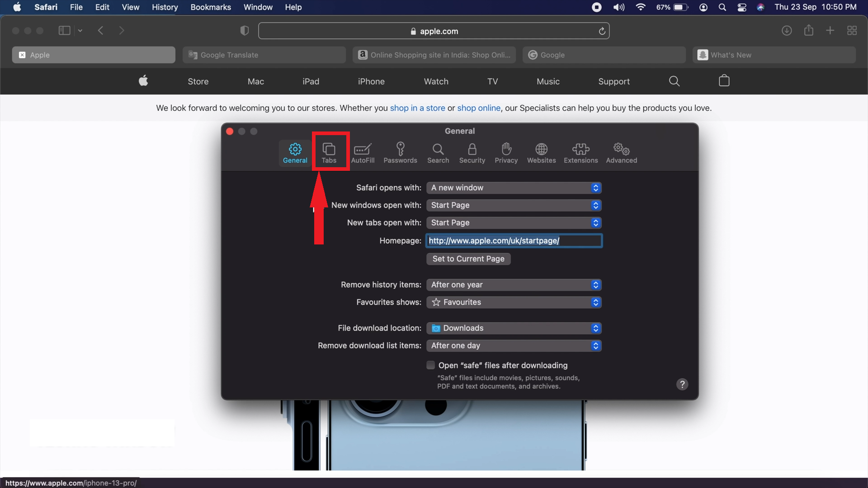Viewport: 868px width, 488px height.
Task: Open the Bookmarks menu
Action: click(210, 7)
